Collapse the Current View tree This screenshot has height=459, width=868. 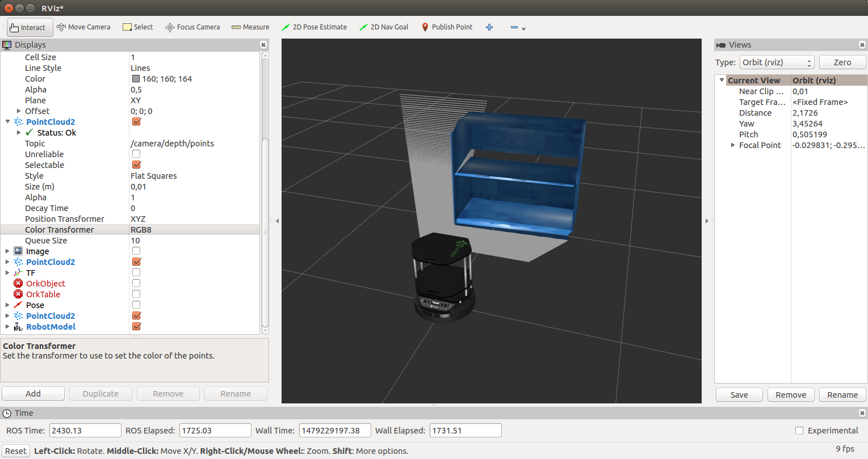coord(722,81)
